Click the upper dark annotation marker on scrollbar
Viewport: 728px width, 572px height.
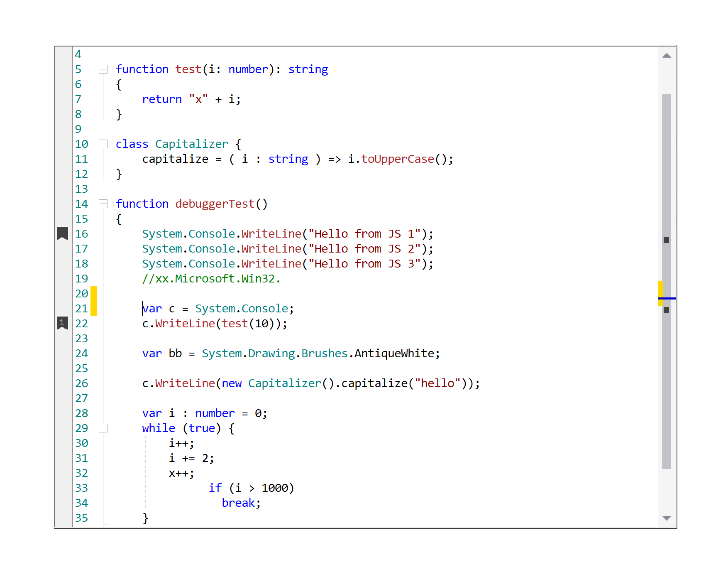point(666,240)
